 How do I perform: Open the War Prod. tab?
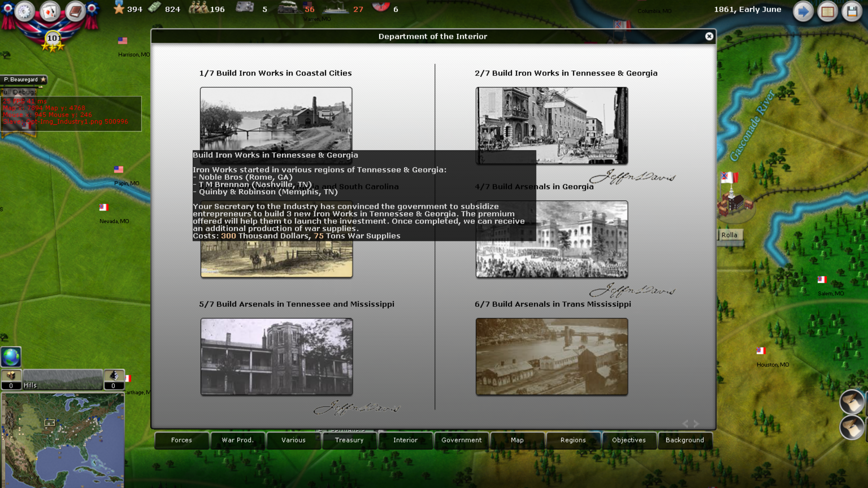tap(238, 440)
